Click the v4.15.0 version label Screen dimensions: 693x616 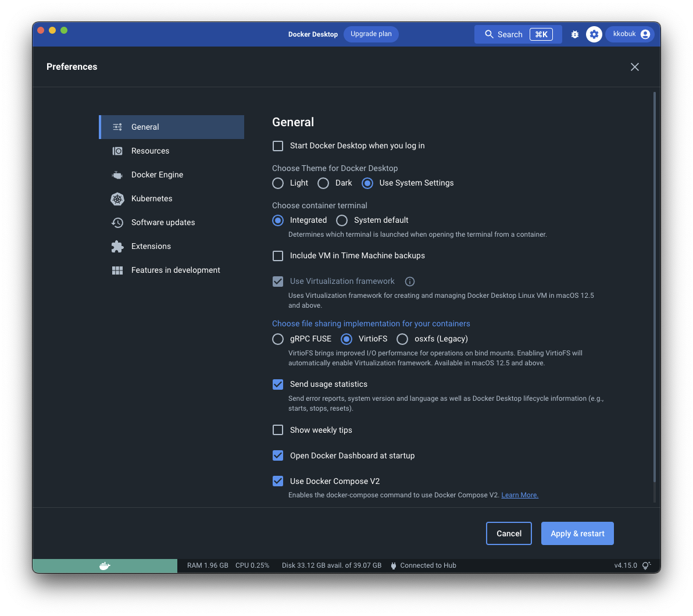point(626,565)
